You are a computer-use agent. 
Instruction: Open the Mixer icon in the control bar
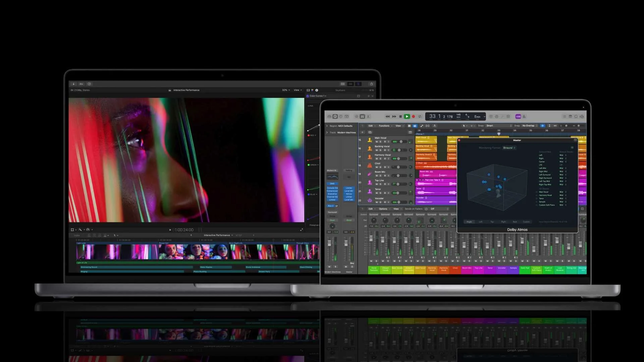click(x=362, y=117)
